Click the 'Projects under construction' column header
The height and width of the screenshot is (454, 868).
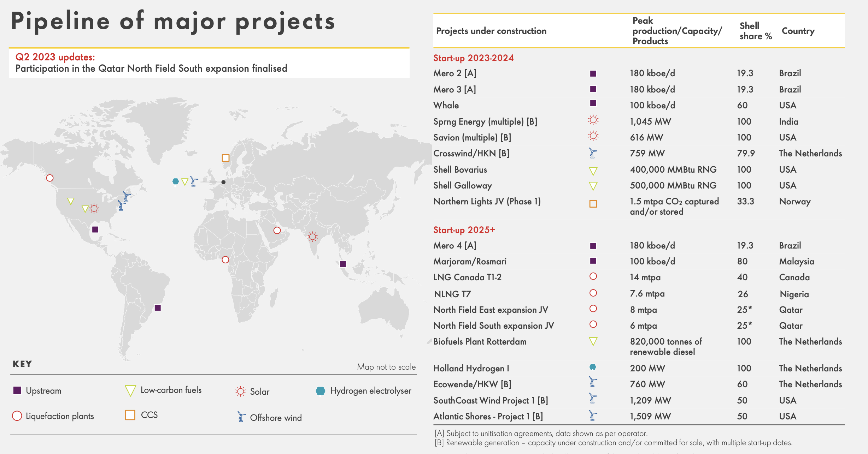(x=491, y=31)
